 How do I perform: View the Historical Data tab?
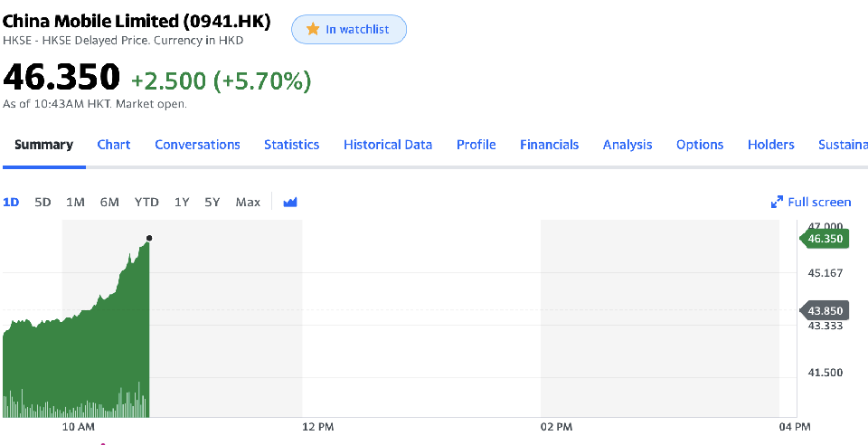tap(388, 145)
